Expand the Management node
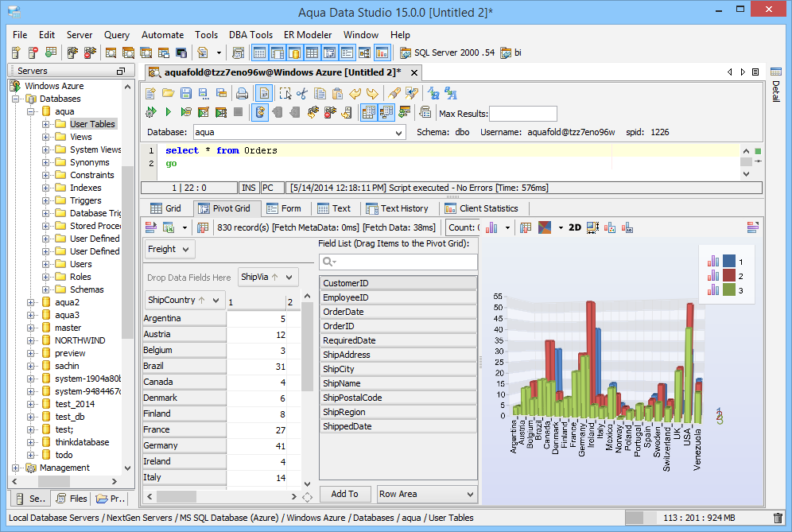Viewport: 792px width, 532px height. coord(16,468)
